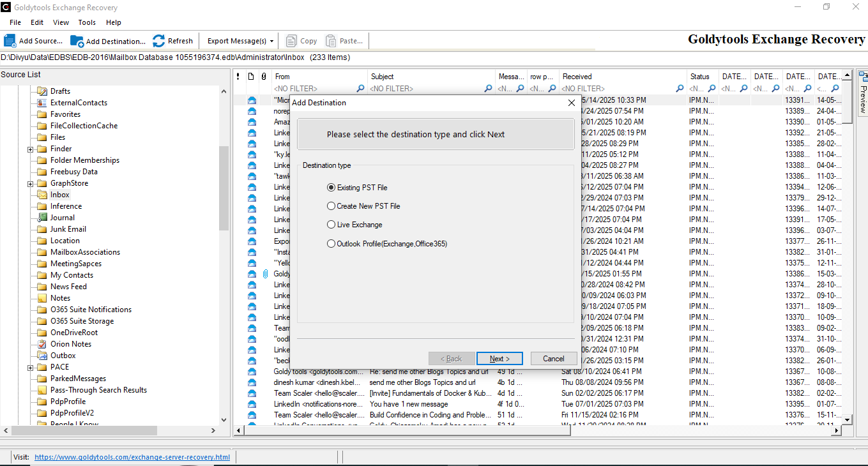This screenshot has height=466, width=868.
Task: Click the Refresh arrows icon
Action: point(158,41)
